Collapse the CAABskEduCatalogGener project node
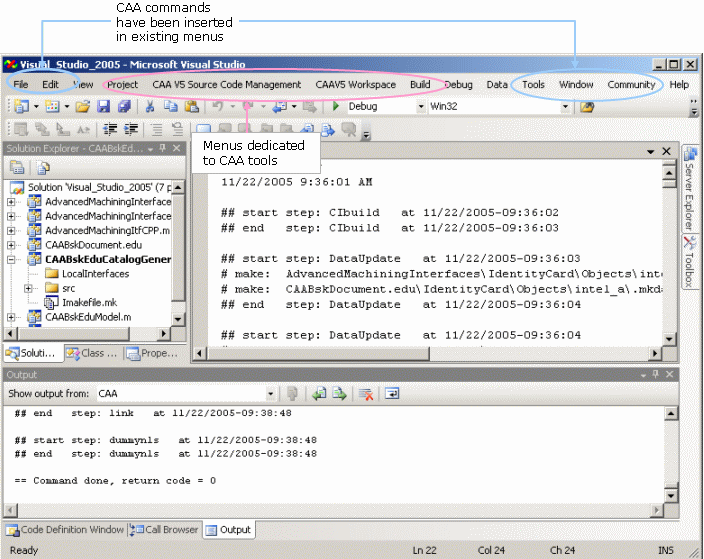Image resolution: width=704 pixels, height=559 pixels. coord(11,260)
